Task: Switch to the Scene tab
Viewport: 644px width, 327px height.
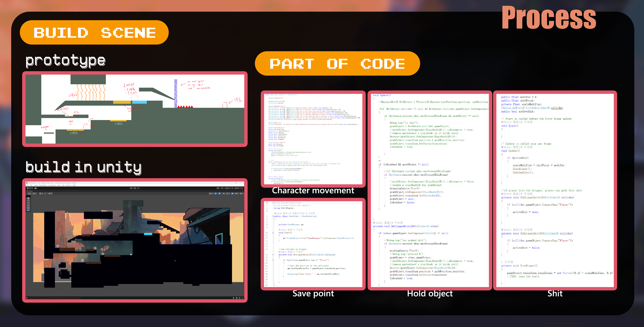Action: [x=30, y=191]
